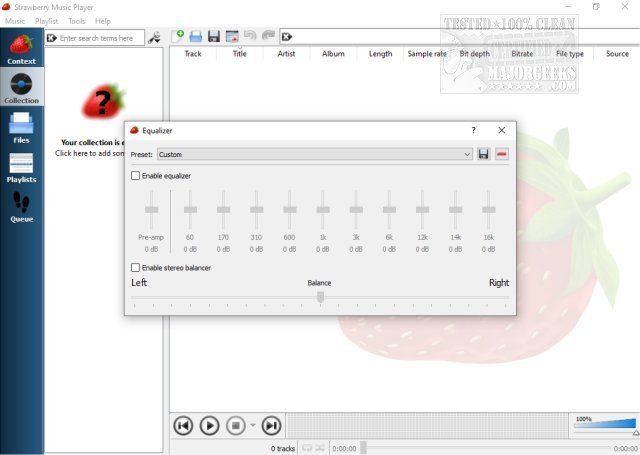Click the question-mark strawberry collection icon
The image size is (640, 455).
point(102,101)
